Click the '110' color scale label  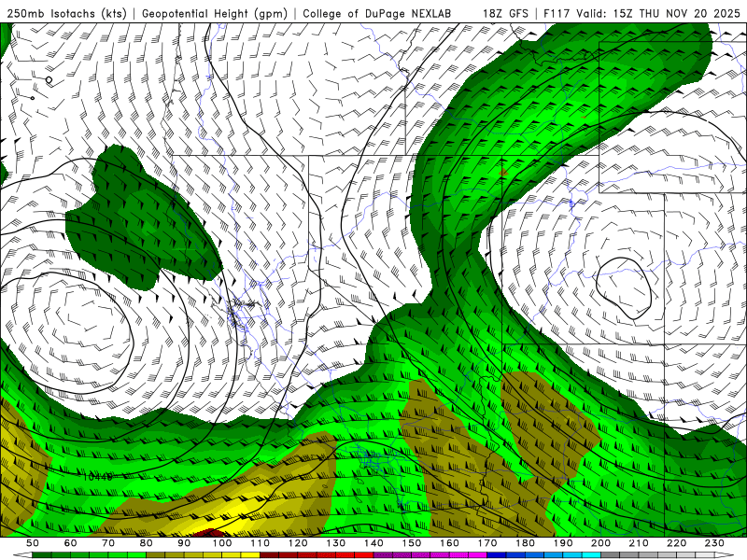point(261,543)
